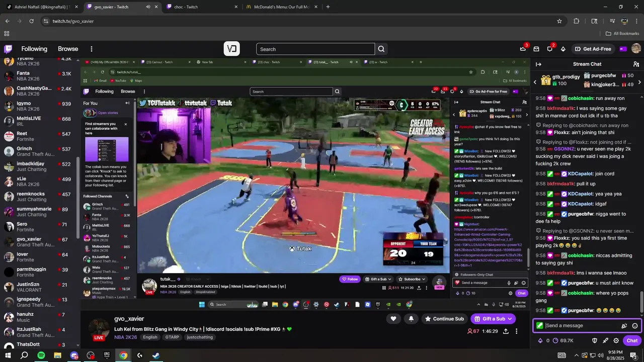Toggle stream notifications bell
Viewport: 644px width, 362px height.
pyautogui.click(x=411, y=319)
